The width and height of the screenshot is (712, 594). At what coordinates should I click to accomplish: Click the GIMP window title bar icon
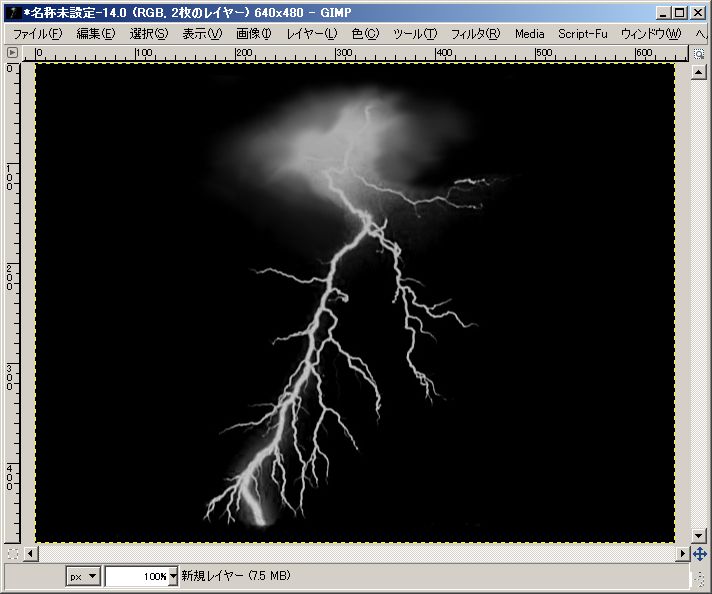[13, 13]
